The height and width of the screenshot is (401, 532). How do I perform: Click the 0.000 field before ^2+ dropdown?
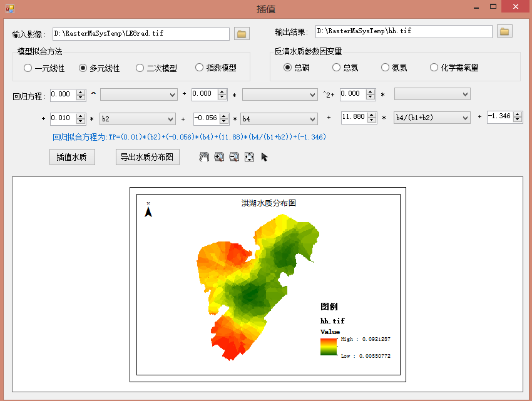pos(205,94)
